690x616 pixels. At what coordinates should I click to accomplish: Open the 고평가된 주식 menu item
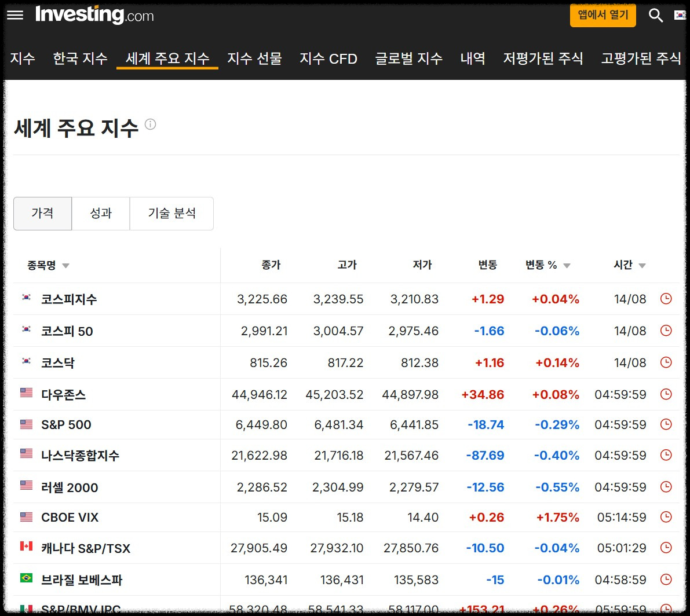click(x=641, y=58)
